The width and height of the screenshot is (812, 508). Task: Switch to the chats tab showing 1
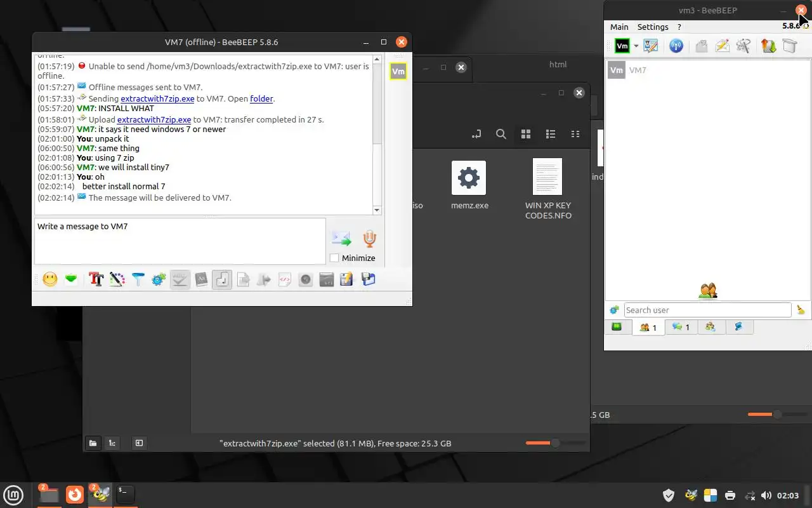(x=681, y=327)
